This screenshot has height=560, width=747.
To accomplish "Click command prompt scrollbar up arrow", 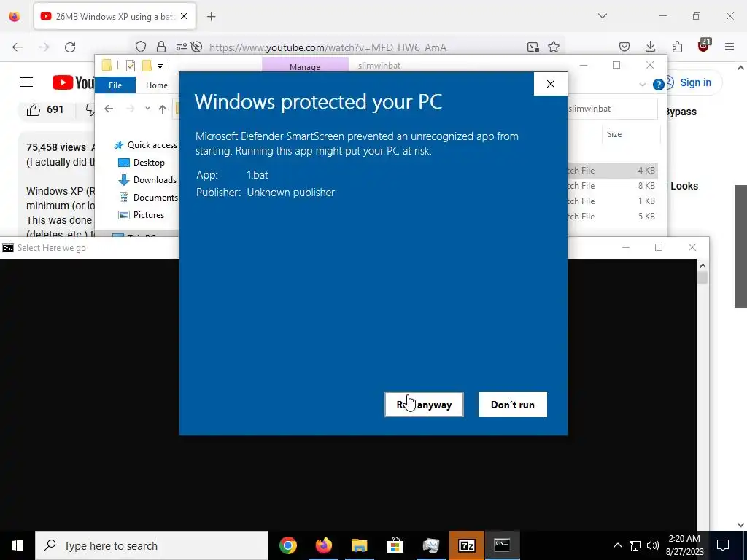I will [x=703, y=265].
